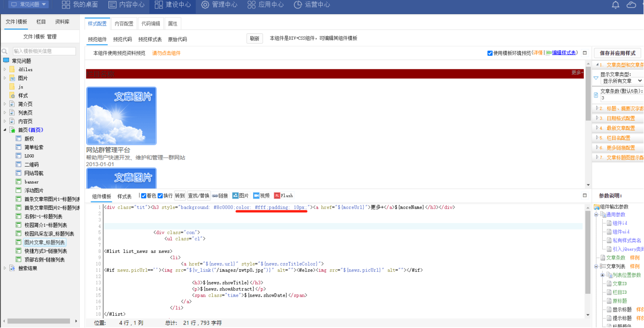Open the 编辑样式表 link
The height and width of the screenshot is (328, 644).
coord(564,53)
